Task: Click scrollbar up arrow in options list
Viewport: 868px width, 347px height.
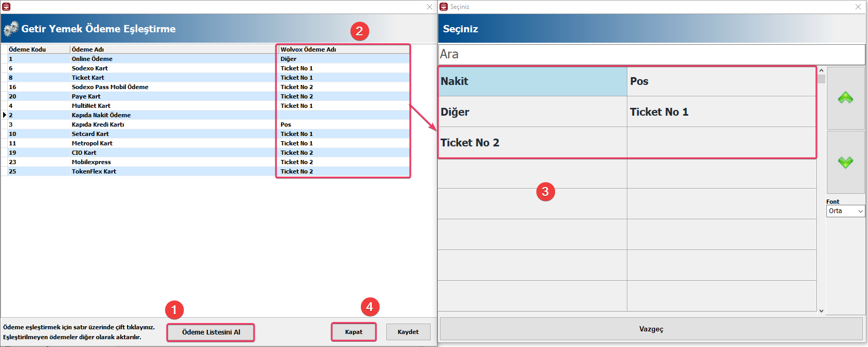Action: 821,70
